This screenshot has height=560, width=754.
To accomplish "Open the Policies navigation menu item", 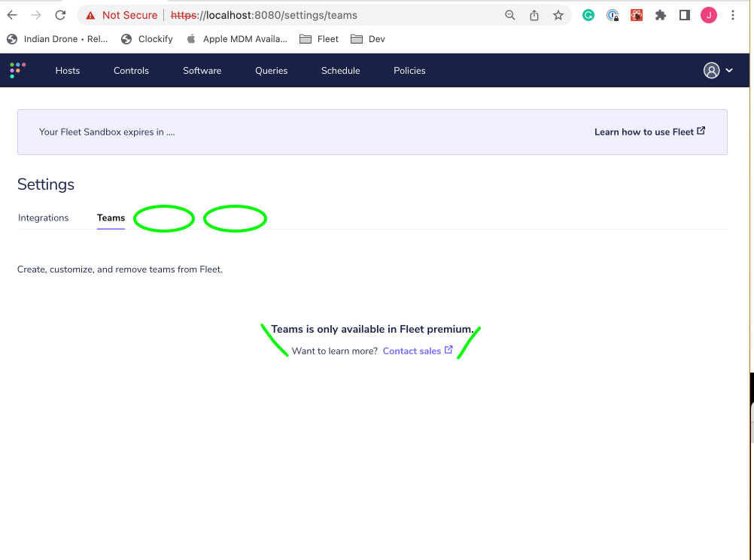I will click(x=409, y=70).
